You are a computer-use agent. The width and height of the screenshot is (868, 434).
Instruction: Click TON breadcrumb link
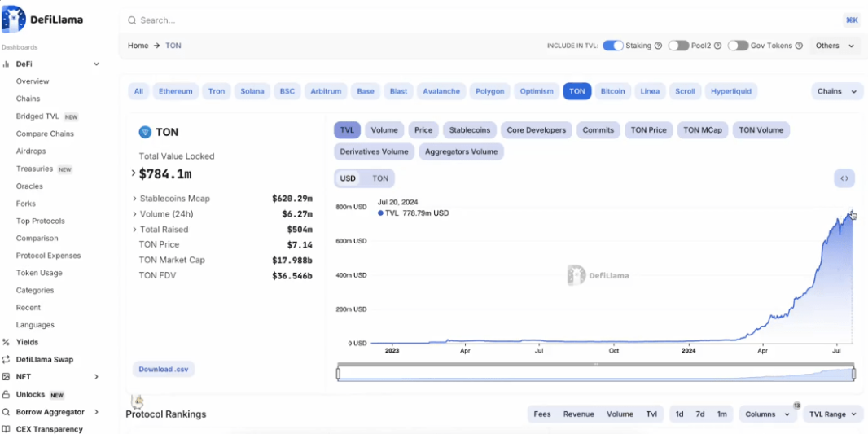(x=173, y=46)
